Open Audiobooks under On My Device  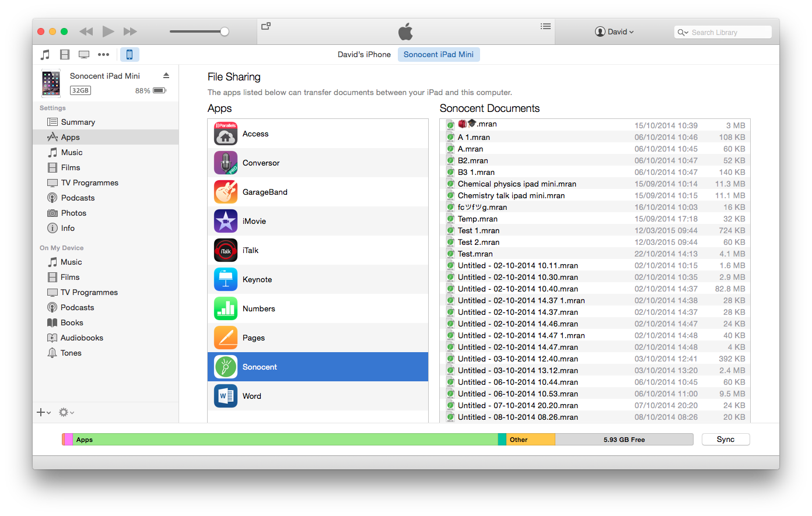coord(106,338)
